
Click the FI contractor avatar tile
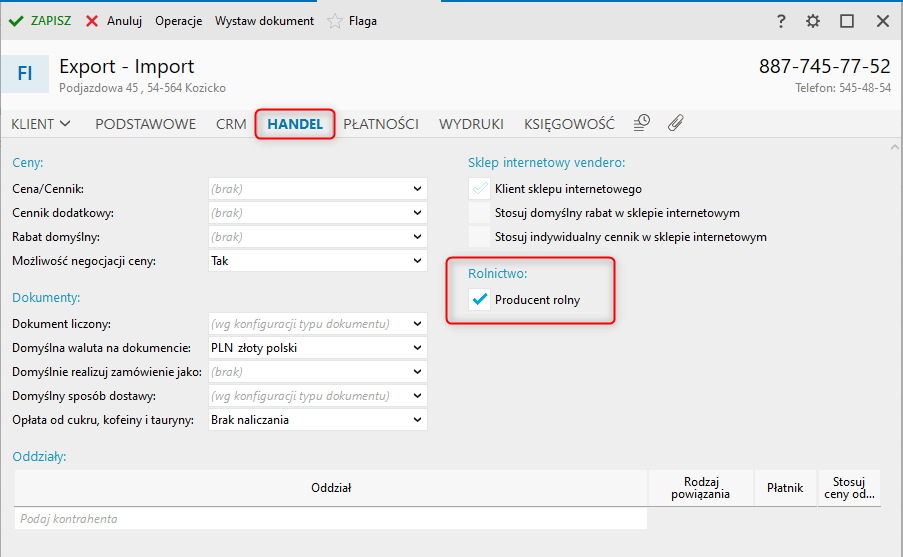(25, 73)
